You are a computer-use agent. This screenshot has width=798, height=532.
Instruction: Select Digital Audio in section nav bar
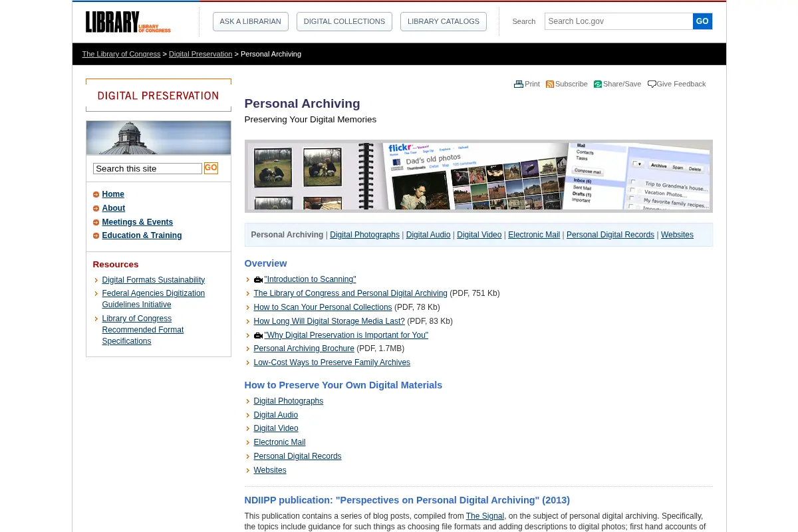click(428, 235)
